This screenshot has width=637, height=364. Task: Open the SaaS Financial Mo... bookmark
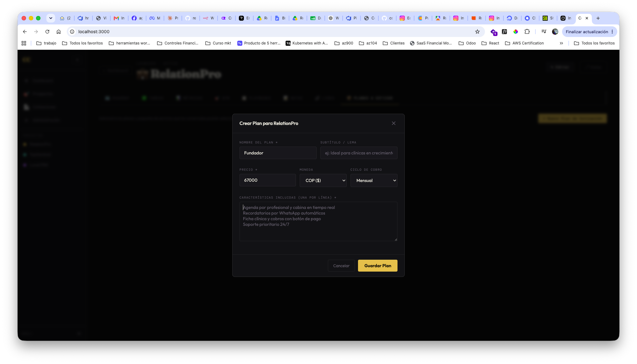[x=431, y=43]
